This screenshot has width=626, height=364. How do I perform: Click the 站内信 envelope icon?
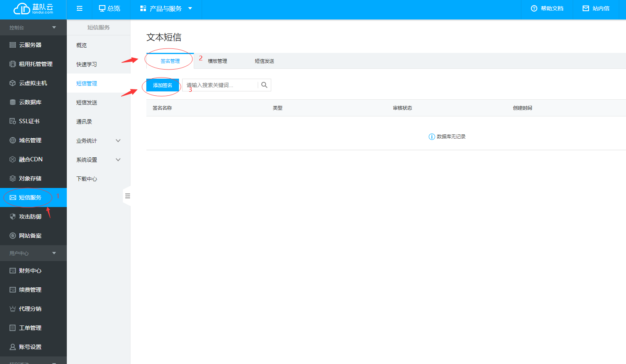[586, 8]
